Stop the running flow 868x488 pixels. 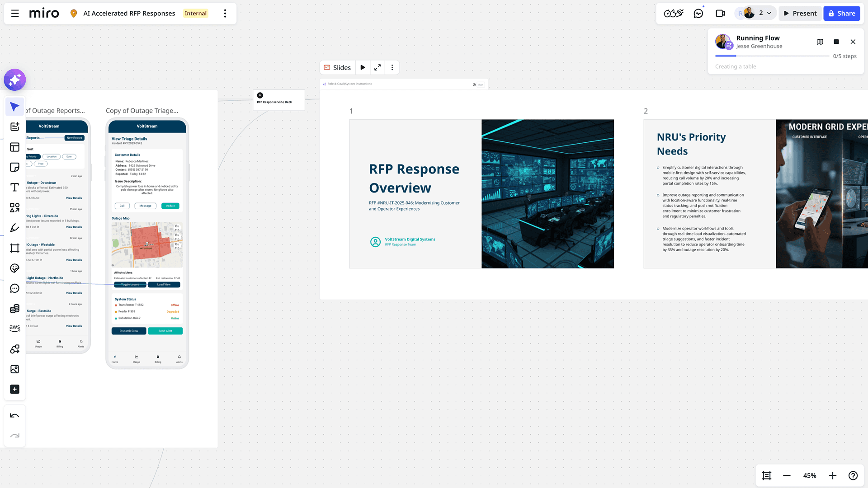836,42
